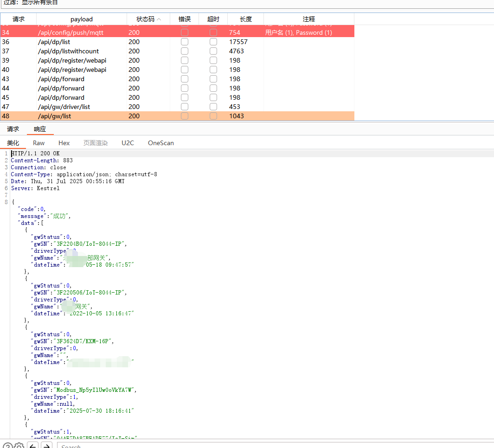This screenshot has height=448, width=494.
Task: Click the next match forward arrow
Action: (46, 446)
